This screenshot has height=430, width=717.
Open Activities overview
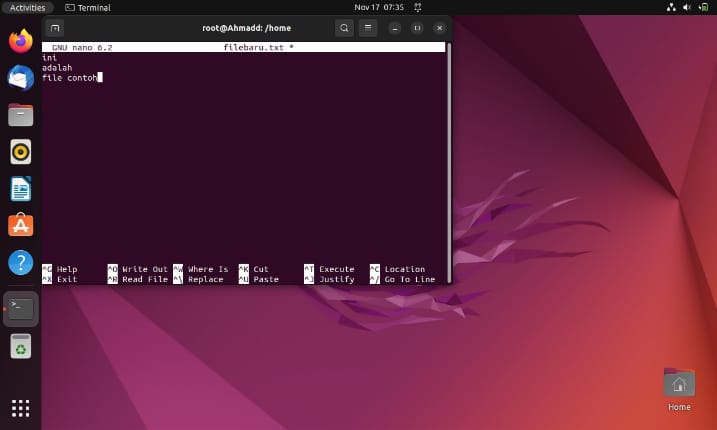pos(27,7)
